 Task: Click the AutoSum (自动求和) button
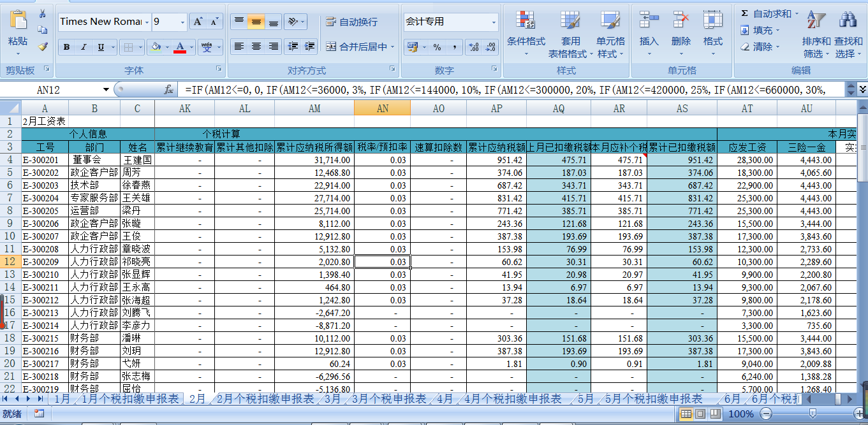tap(766, 13)
